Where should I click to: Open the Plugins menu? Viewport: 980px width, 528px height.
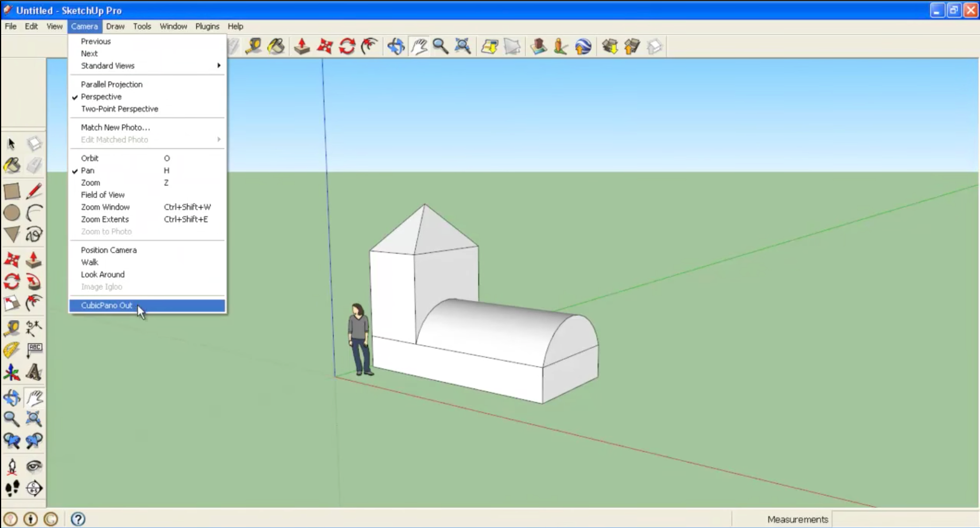(207, 26)
